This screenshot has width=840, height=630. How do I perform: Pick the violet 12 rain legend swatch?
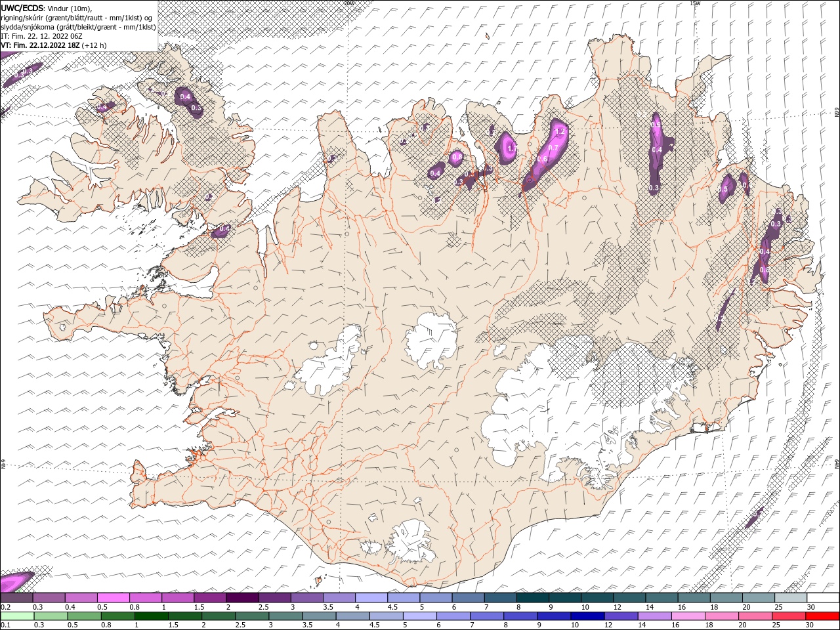[620, 616]
